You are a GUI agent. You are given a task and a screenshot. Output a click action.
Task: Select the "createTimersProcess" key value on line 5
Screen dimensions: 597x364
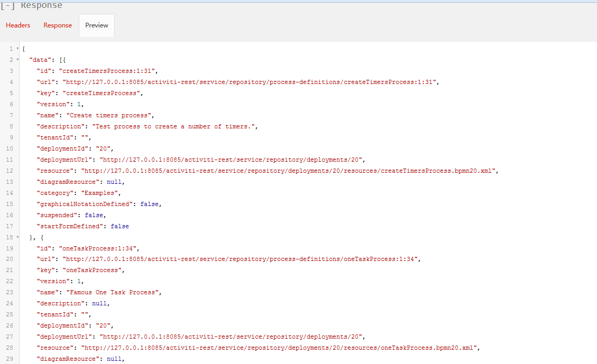click(x=103, y=93)
